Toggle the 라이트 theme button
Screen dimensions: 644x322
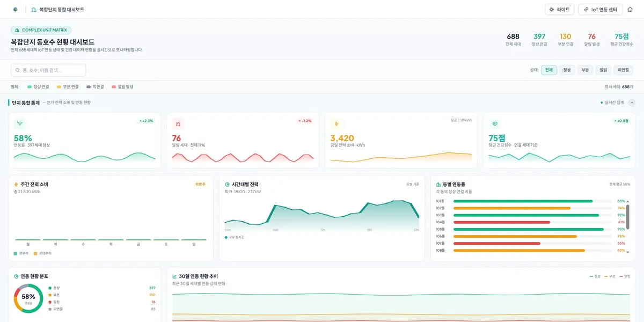tap(560, 10)
